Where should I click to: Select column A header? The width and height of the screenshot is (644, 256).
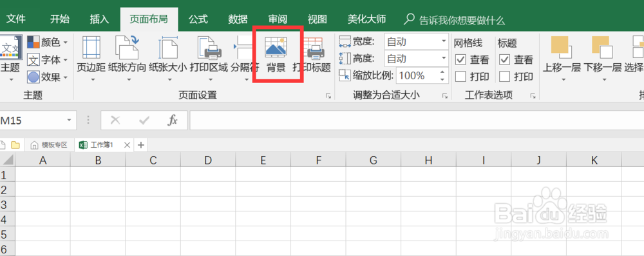click(x=43, y=160)
